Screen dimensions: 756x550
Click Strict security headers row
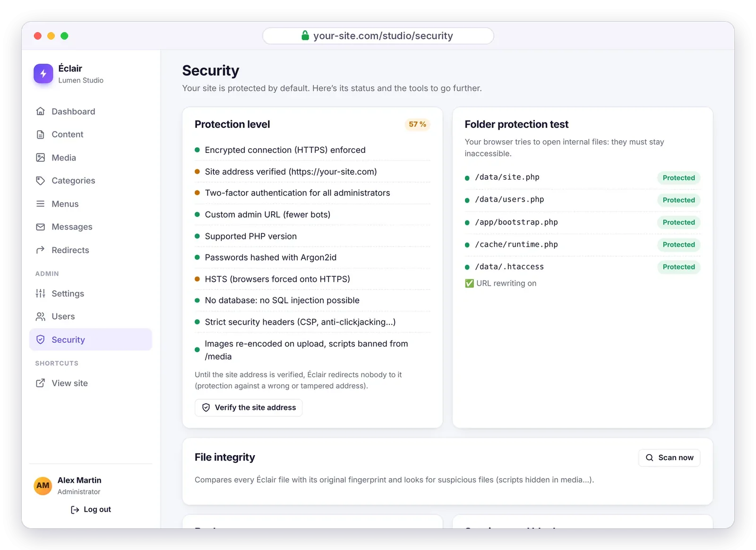312,322
